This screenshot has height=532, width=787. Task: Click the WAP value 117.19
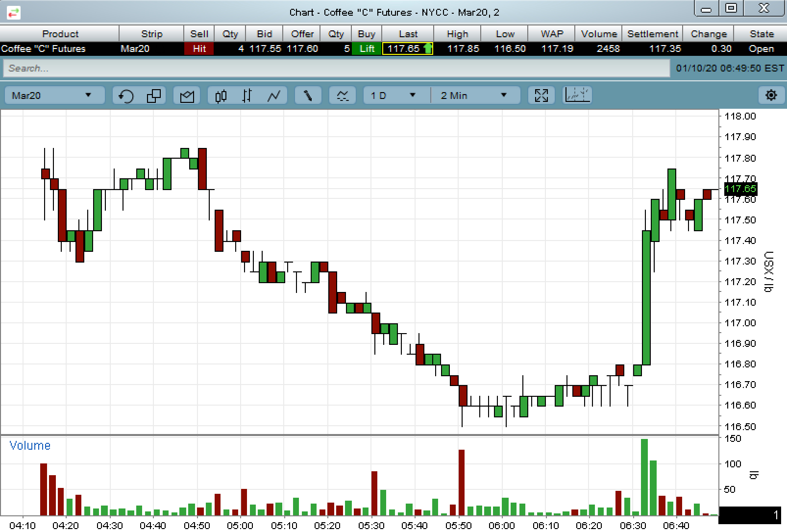point(557,48)
